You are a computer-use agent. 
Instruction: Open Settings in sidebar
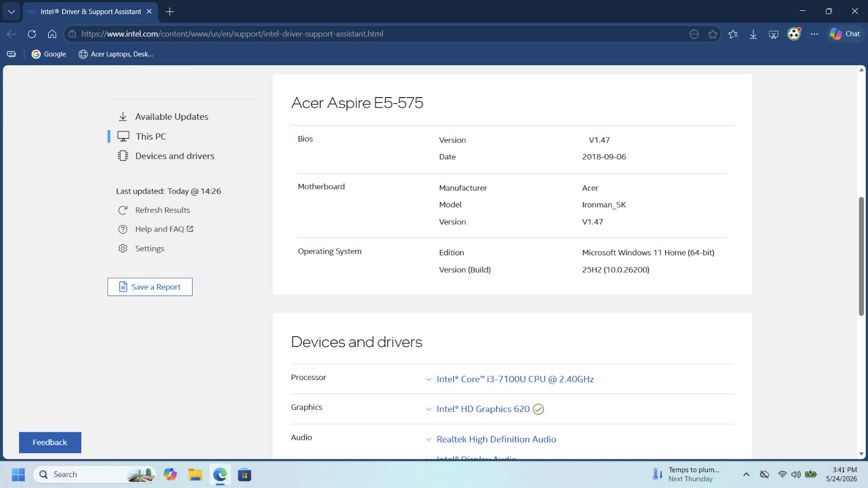[150, 248]
